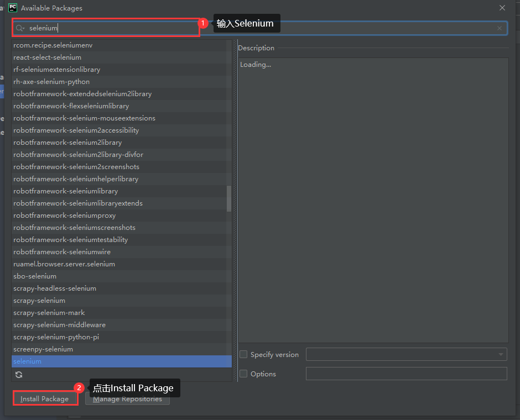Viewport: 520px width, 420px height.
Task: Clear the search field with the X icon
Action: pos(499,28)
